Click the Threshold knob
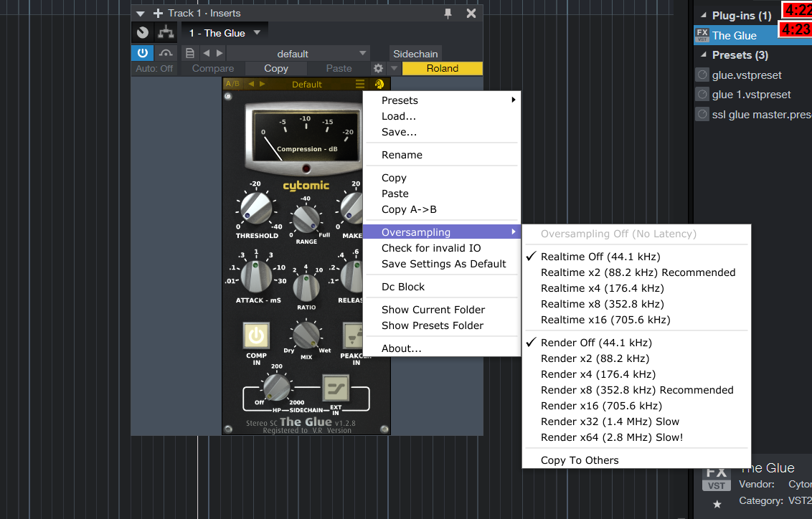812x519 pixels. coord(256,208)
